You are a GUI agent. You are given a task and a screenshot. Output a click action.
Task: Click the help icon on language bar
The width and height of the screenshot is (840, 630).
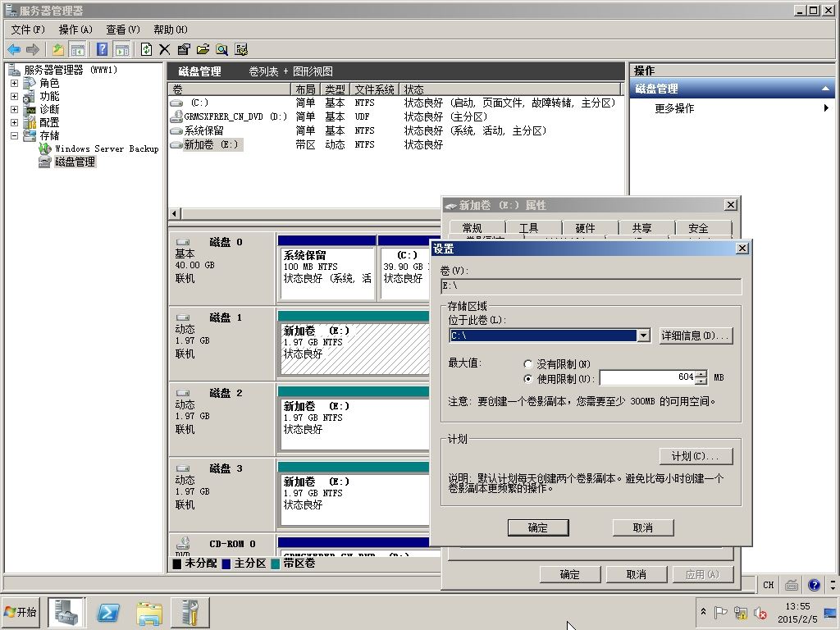click(815, 585)
